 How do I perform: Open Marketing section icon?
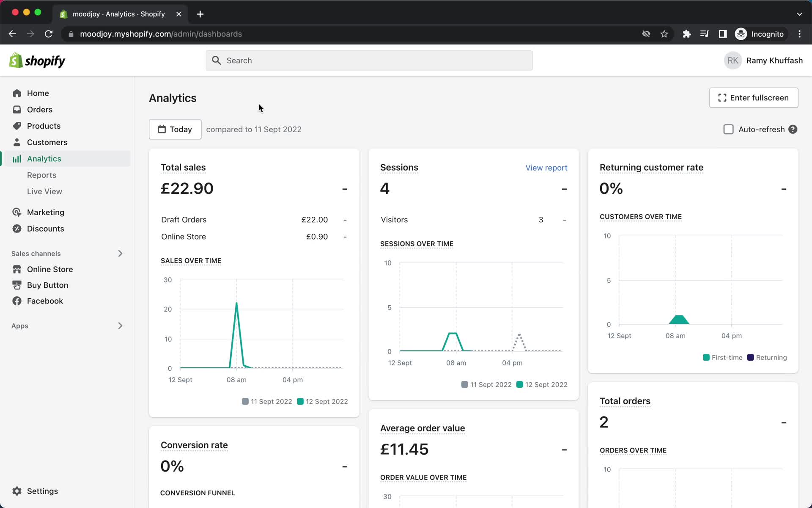(17, 212)
